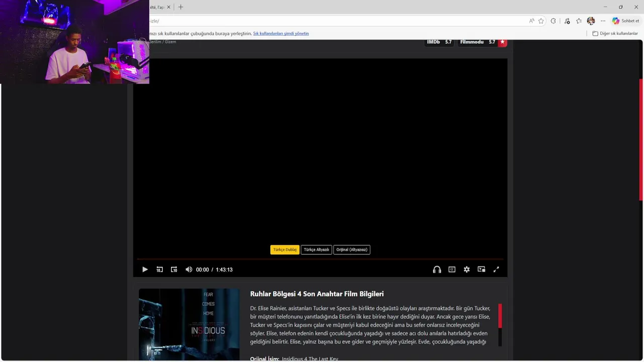Click the IMDb 5.7 rating badge

click(439, 42)
